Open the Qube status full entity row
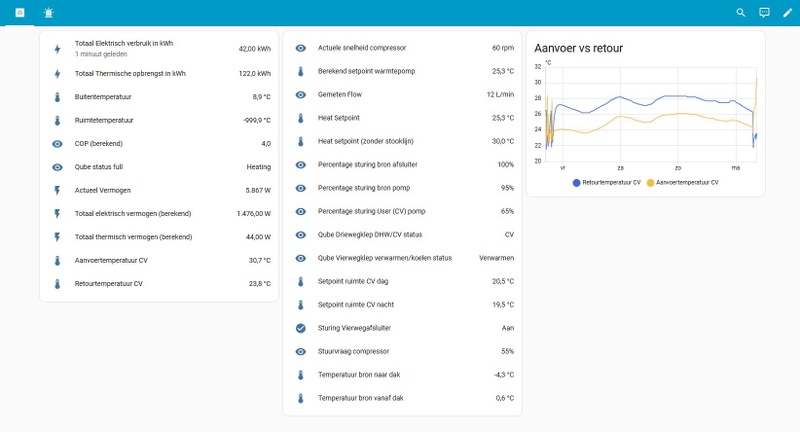800x432 pixels. pyautogui.click(x=160, y=167)
